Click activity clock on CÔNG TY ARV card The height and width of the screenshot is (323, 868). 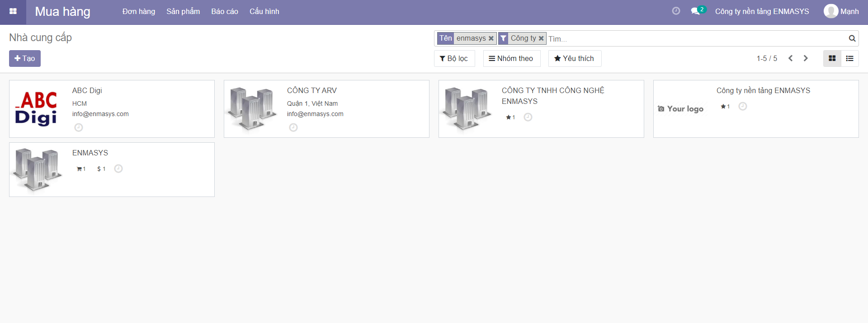click(x=293, y=127)
